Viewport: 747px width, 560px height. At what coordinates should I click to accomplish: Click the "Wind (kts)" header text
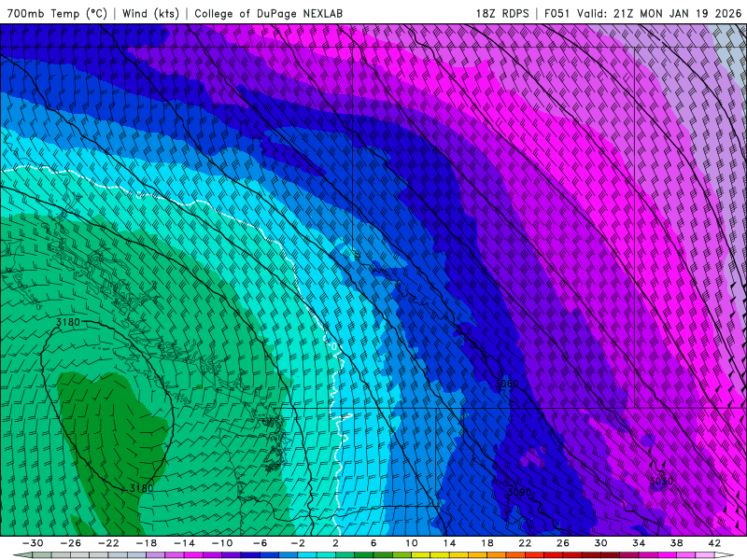[x=150, y=14]
